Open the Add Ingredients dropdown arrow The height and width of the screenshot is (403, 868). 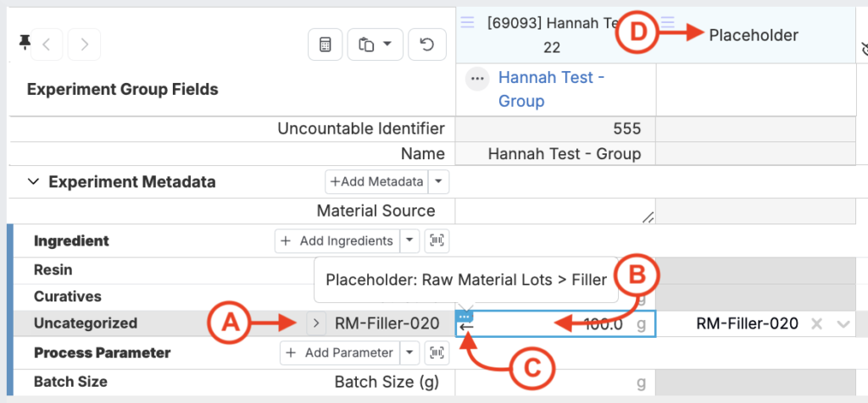pos(409,241)
